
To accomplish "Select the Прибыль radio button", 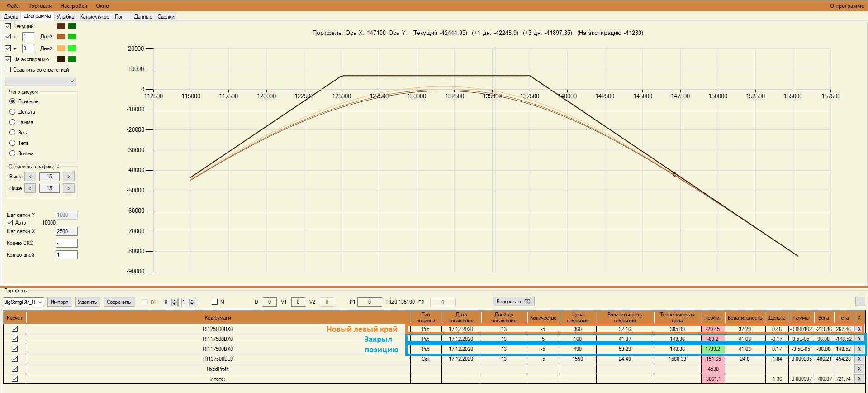I will [x=13, y=101].
